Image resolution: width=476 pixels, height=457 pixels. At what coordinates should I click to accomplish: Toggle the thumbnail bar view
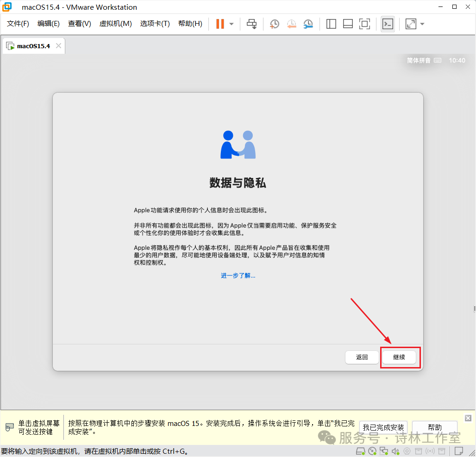click(348, 24)
